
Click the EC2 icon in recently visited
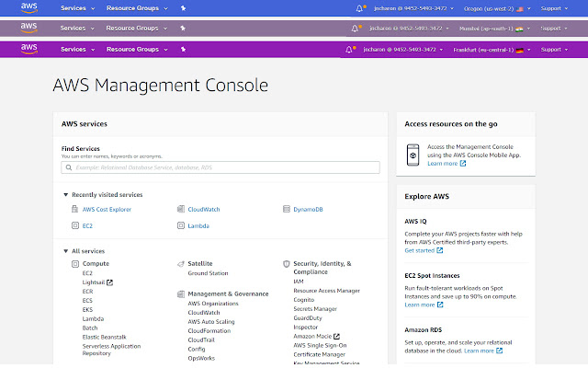click(x=75, y=225)
